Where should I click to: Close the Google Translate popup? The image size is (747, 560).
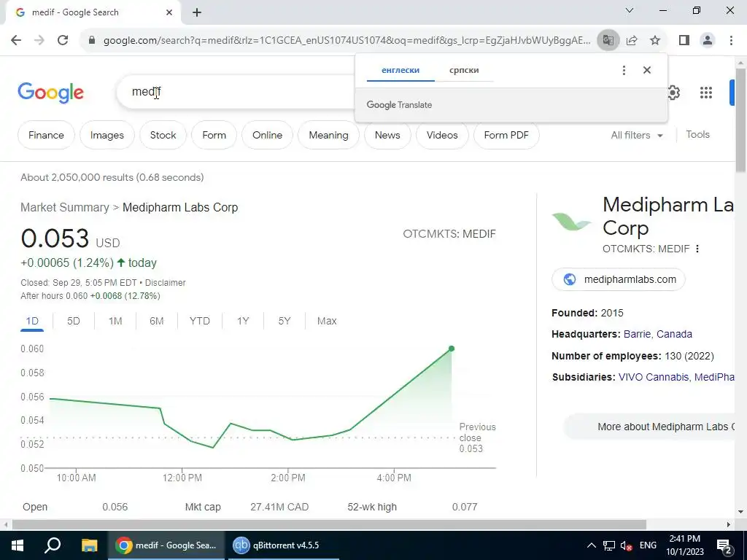pyautogui.click(x=647, y=70)
